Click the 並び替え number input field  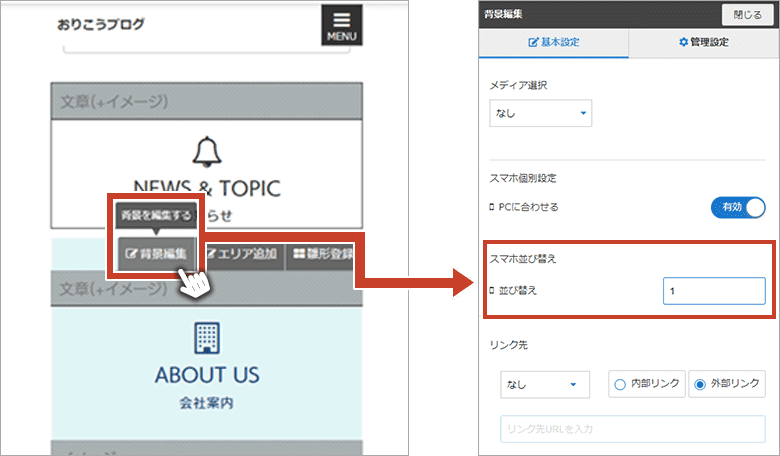(x=713, y=291)
